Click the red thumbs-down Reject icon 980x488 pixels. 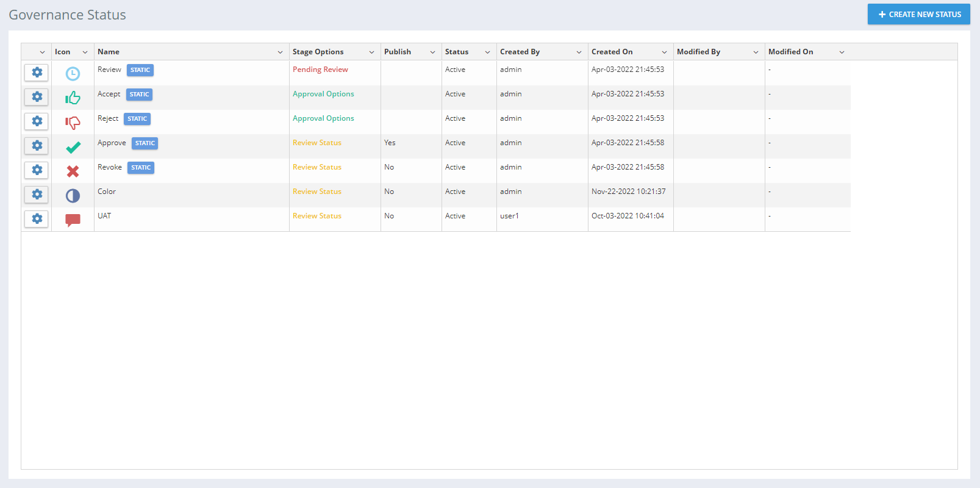click(x=73, y=123)
